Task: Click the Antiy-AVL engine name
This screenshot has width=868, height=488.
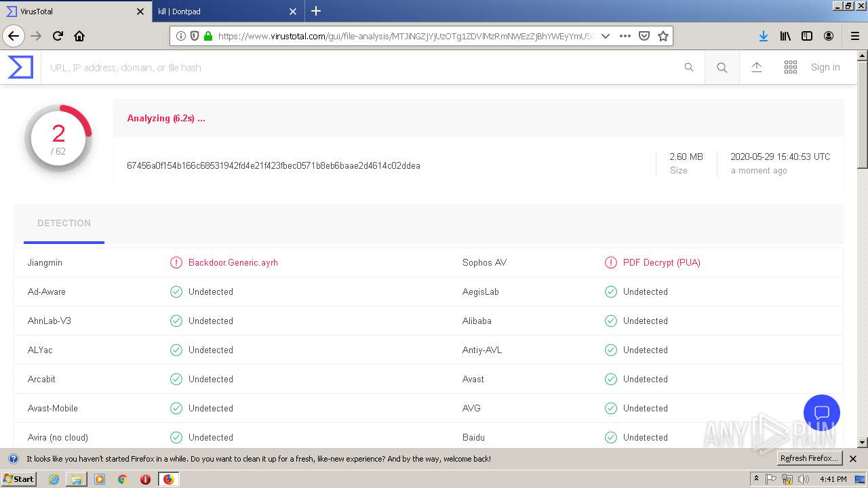Action: 482,350
